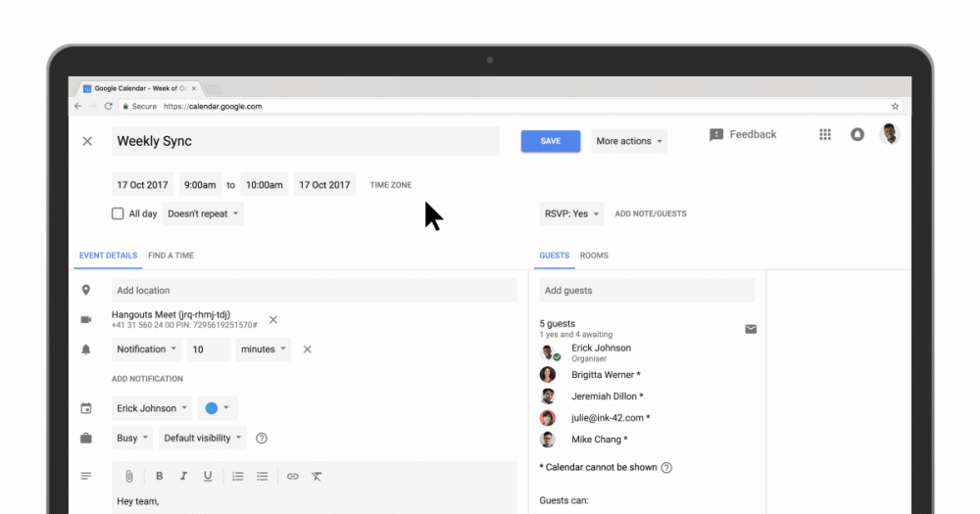Open the blue event color picker
The width and height of the screenshot is (980, 514).
coord(218,408)
